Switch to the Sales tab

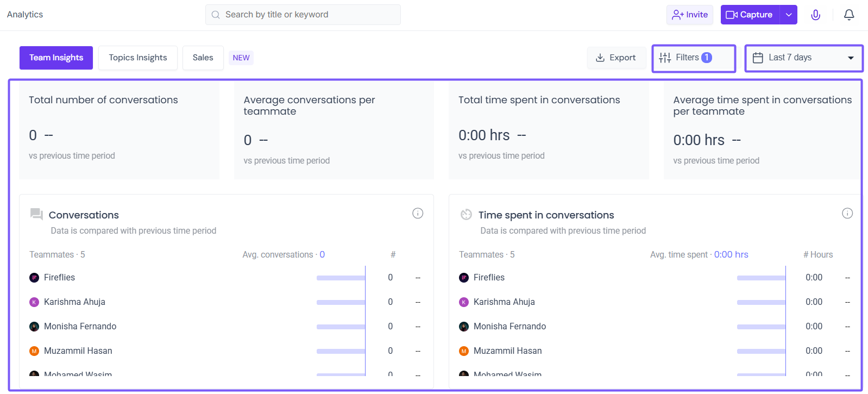click(203, 58)
